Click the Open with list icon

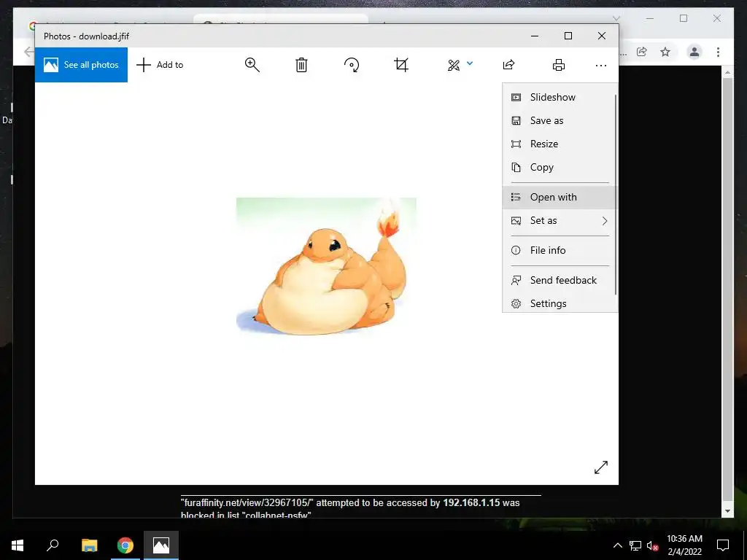click(516, 197)
